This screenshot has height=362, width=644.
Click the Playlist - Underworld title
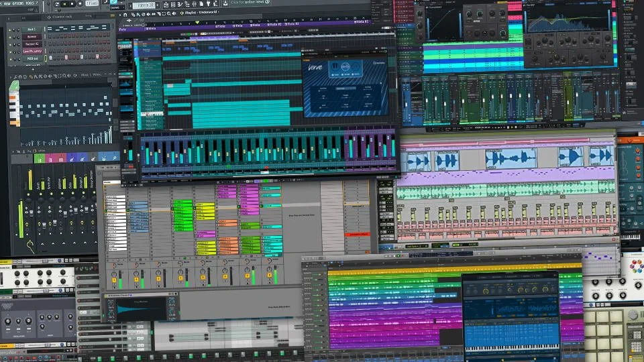[201, 13]
